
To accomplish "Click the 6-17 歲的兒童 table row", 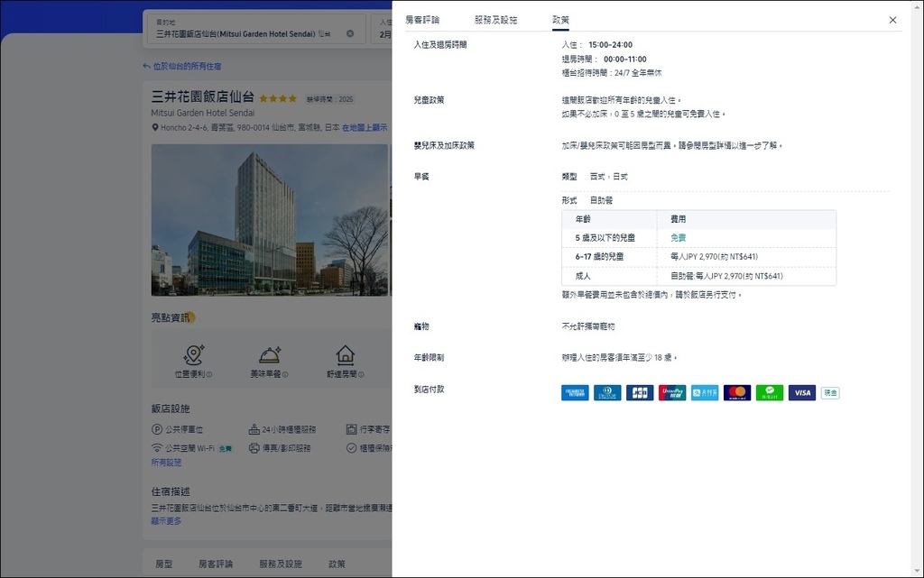I will [x=699, y=257].
